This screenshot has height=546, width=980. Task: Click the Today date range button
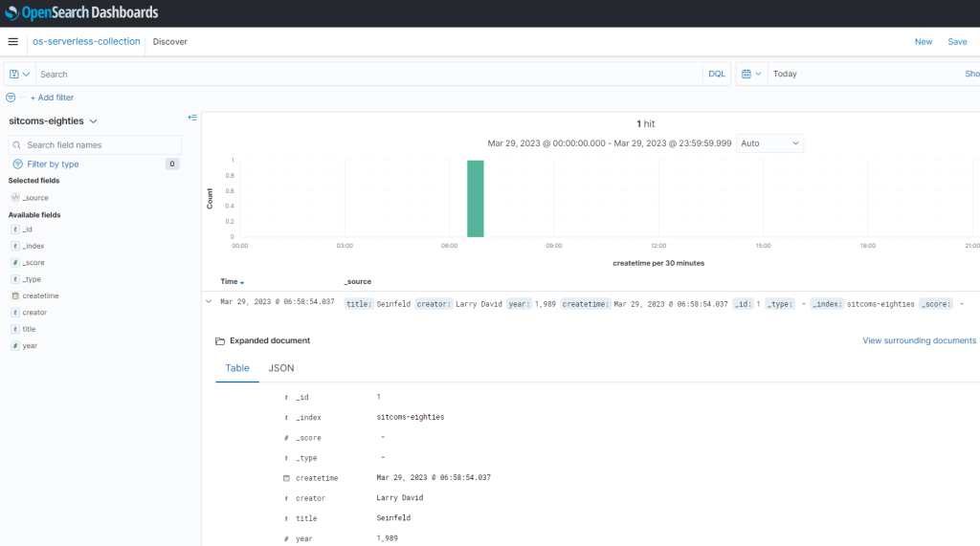[x=785, y=74]
